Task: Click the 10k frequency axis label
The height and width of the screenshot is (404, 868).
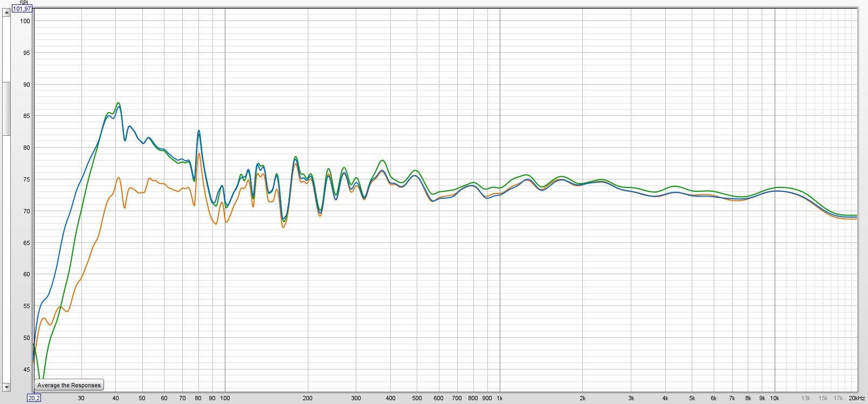Action: pos(775,399)
